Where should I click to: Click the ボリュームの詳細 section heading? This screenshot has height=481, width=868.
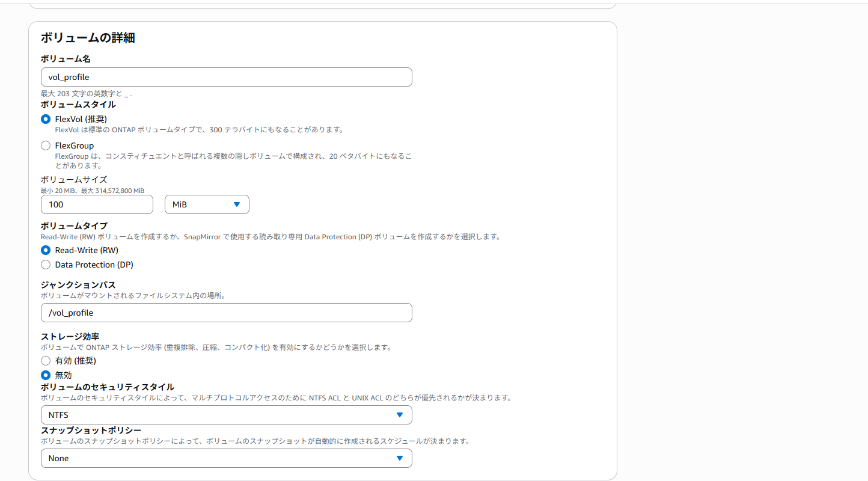pyautogui.click(x=87, y=37)
